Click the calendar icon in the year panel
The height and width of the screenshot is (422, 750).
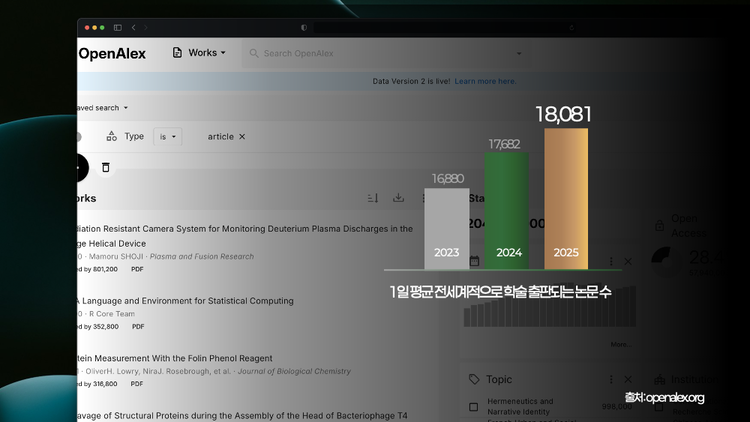[474, 261]
